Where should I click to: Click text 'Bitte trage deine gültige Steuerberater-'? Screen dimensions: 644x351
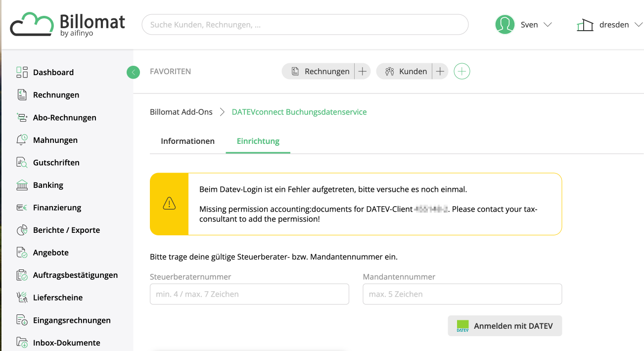click(x=220, y=257)
